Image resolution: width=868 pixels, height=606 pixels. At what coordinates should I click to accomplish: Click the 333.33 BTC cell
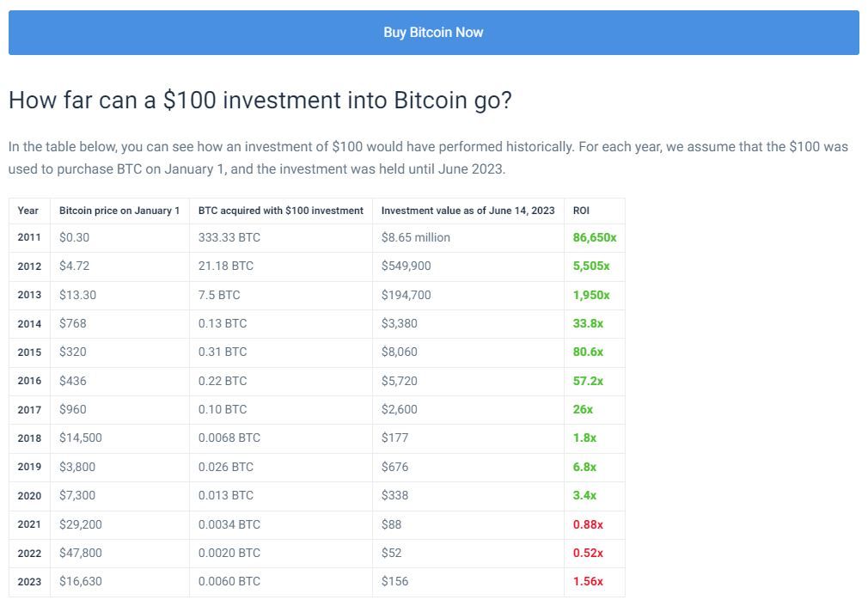[229, 237]
